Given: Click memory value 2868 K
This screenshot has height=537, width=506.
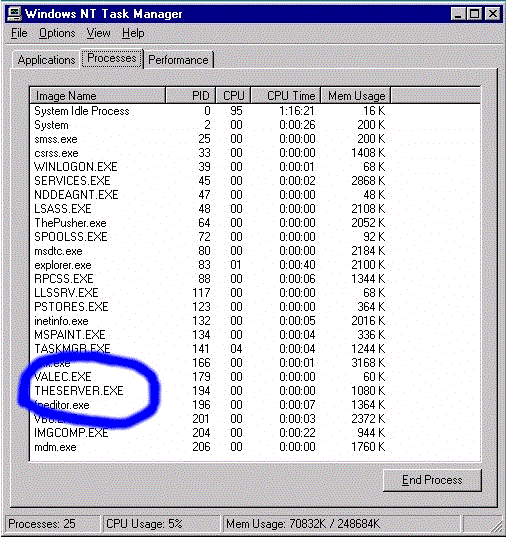Looking at the screenshot, I should (x=368, y=181).
